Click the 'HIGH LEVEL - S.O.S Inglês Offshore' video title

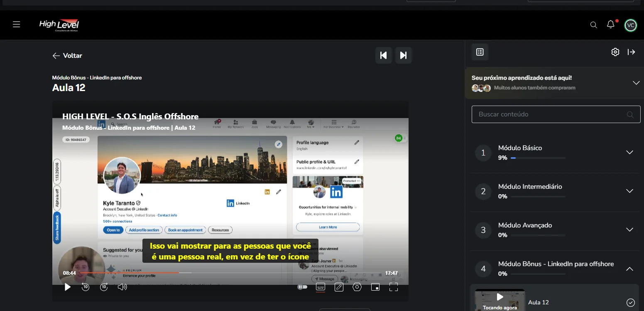coord(130,116)
